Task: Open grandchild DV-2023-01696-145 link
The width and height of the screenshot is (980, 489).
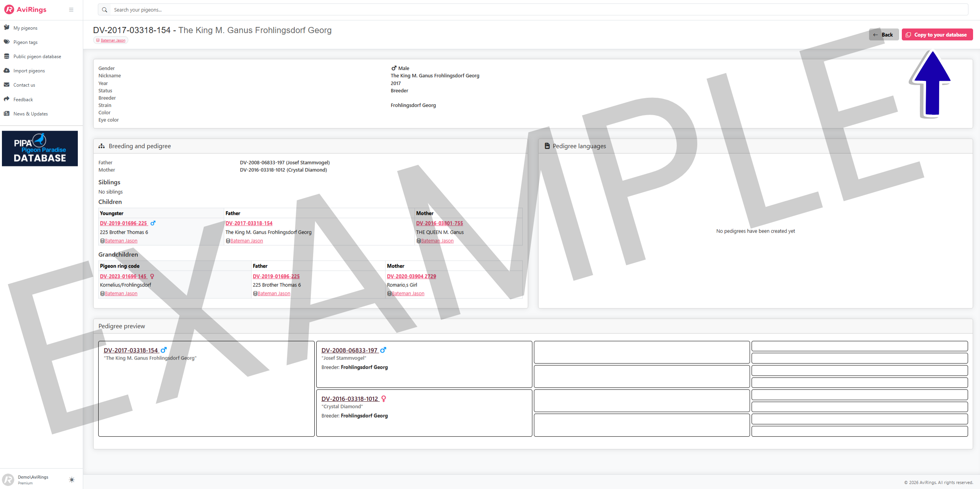Action: point(123,276)
